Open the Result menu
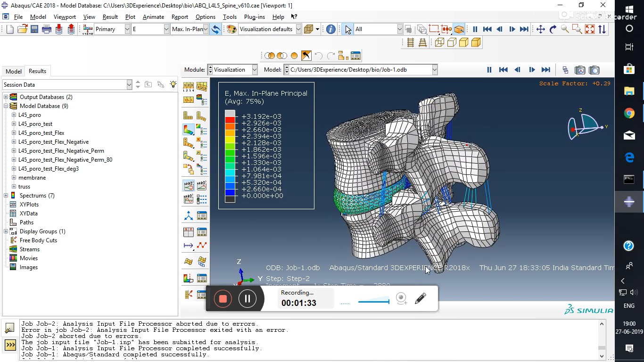Screen dimensions: 644x362 click(x=110, y=16)
